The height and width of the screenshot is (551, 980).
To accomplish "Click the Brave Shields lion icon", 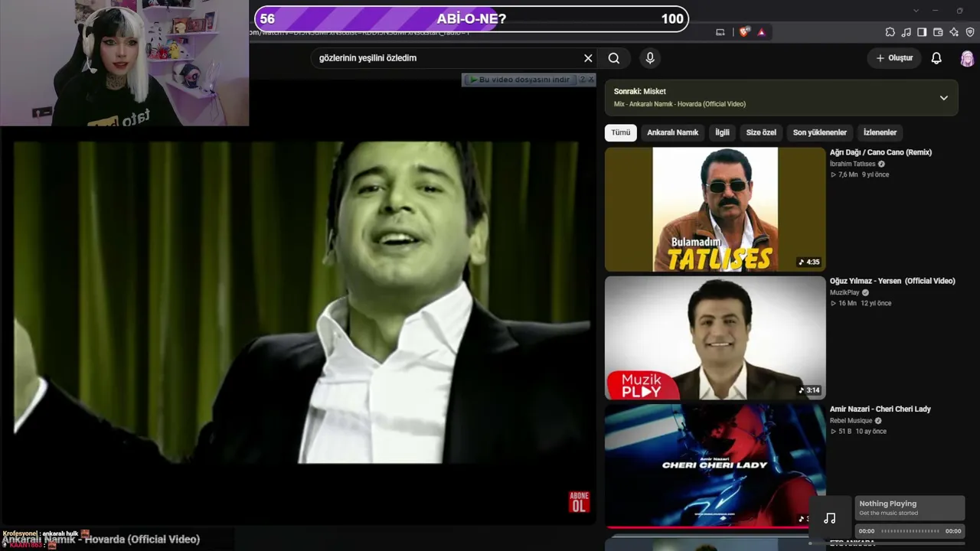I will (744, 32).
